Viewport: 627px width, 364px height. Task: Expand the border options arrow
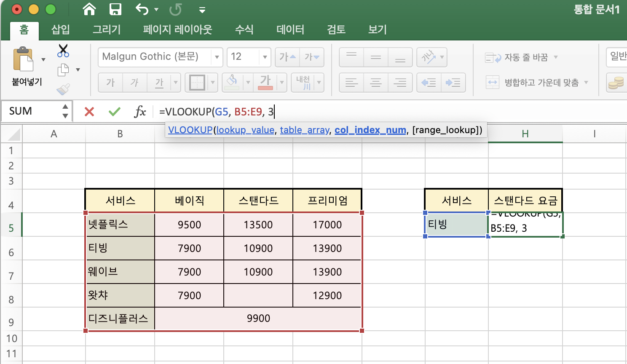point(213,83)
